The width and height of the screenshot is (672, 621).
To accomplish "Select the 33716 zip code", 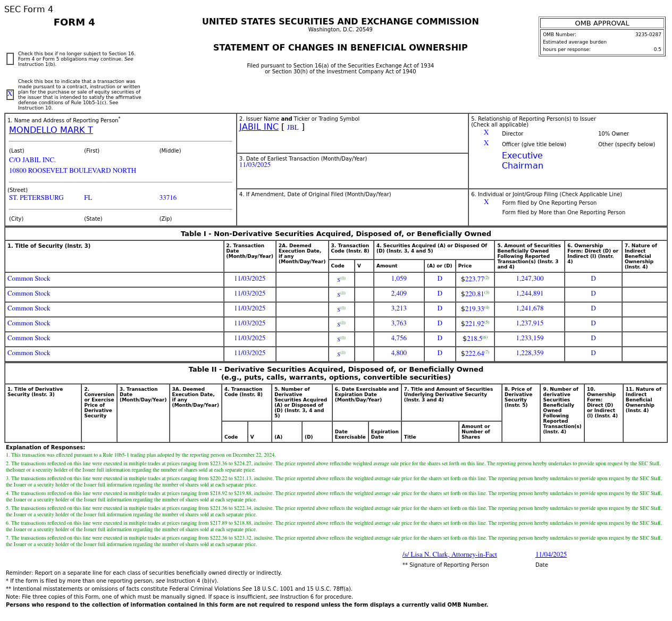I will pyautogui.click(x=168, y=198).
